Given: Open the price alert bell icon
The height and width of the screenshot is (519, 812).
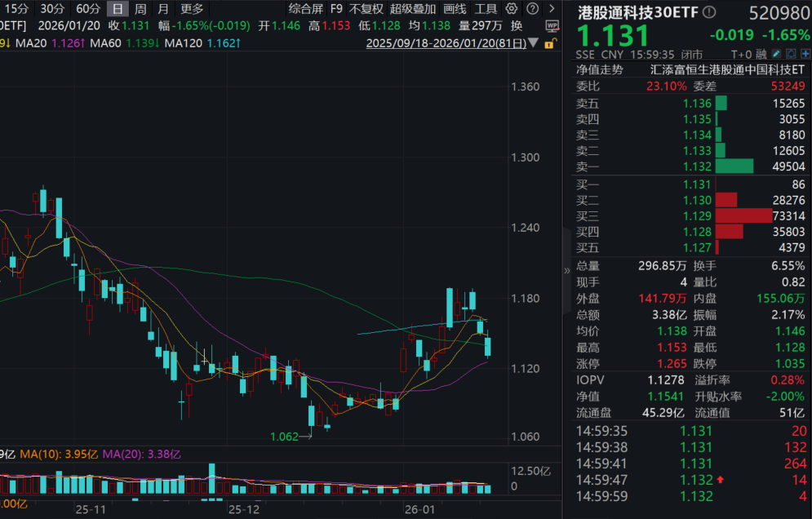Looking at the screenshot, I should pyautogui.click(x=789, y=54).
